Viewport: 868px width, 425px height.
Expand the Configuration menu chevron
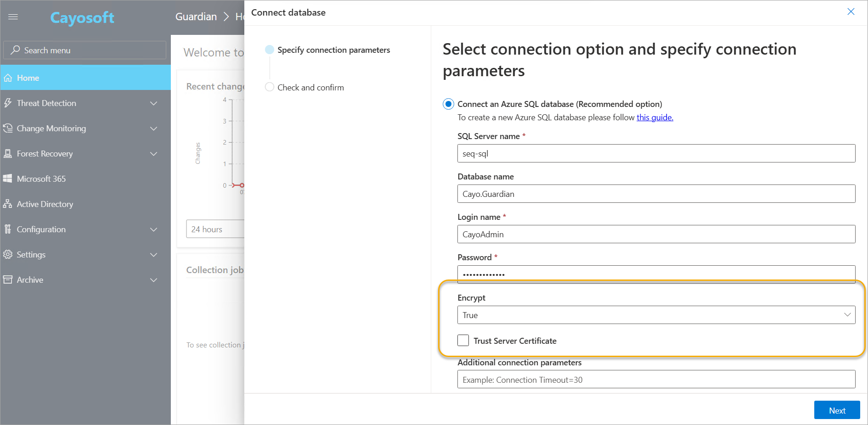154,229
